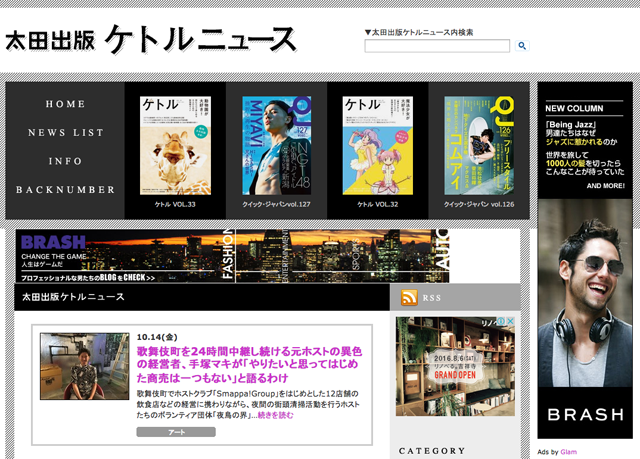
Task: Click the CATEGORY sidebar heading
Action: coord(432,451)
